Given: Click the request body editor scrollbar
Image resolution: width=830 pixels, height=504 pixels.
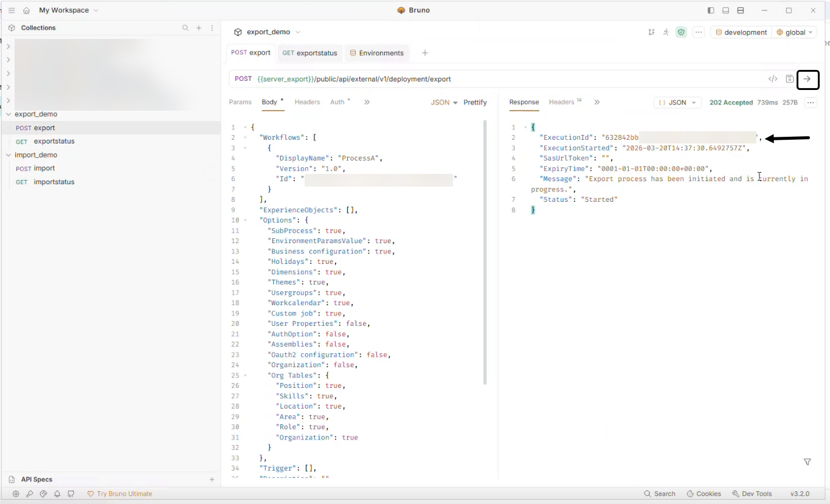Looking at the screenshot, I should 485,252.
